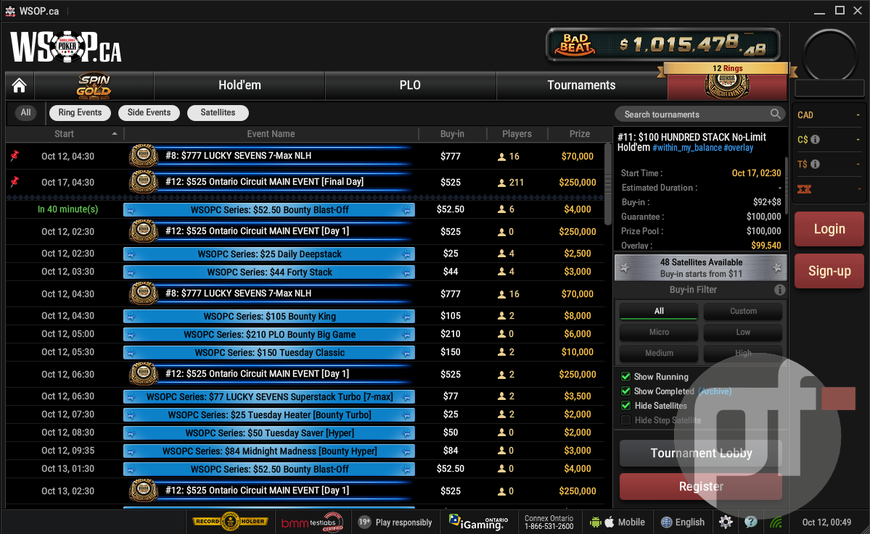This screenshot has height=534, width=870.
Task: Filter by Satellites pill
Action: 218,113
